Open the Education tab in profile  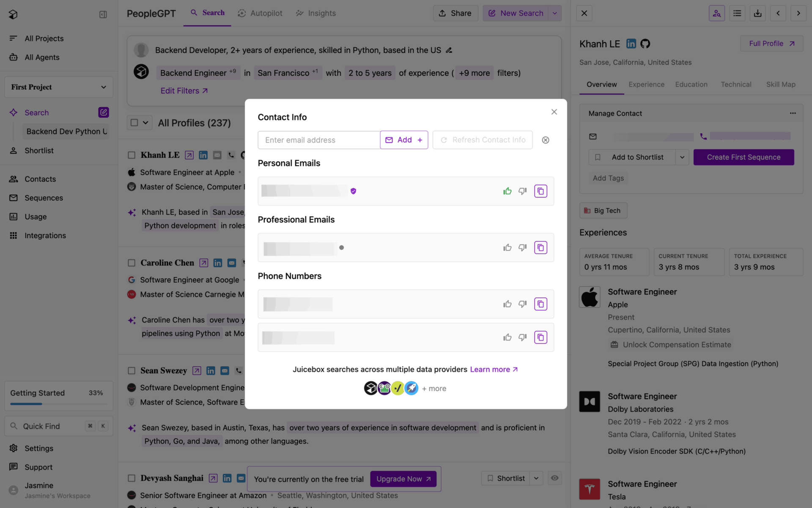coord(691,84)
